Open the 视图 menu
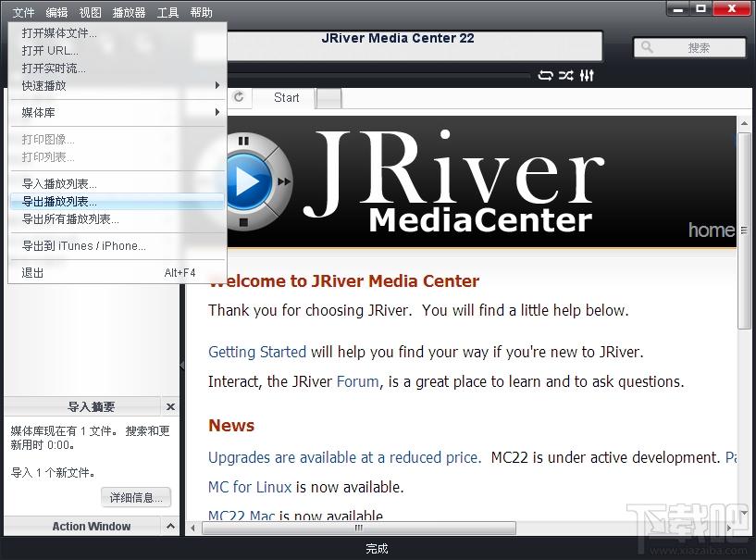Viewport: 756px width, 560px height. [x=90, y=12]
